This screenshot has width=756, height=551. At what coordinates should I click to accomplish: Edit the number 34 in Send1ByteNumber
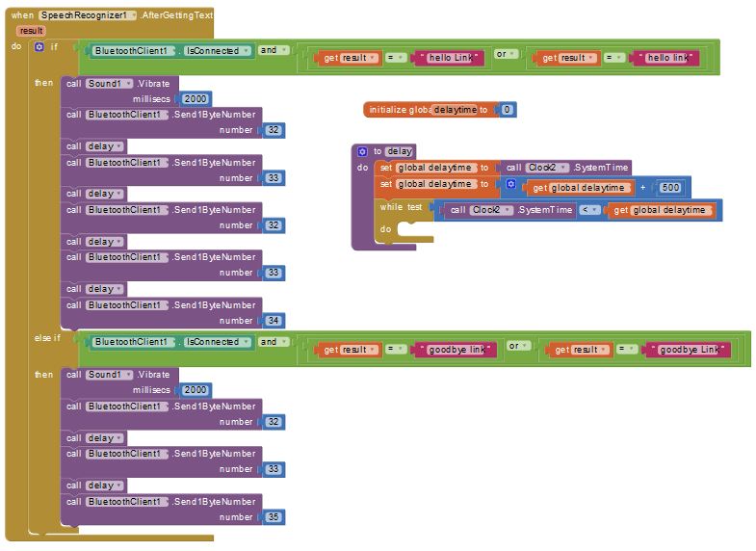(274, 321)
